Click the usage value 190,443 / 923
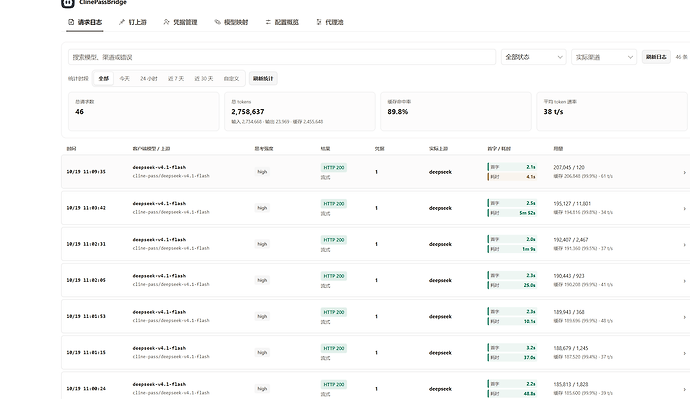The height and width of the screenshot is (399, 690). (569, 276)
